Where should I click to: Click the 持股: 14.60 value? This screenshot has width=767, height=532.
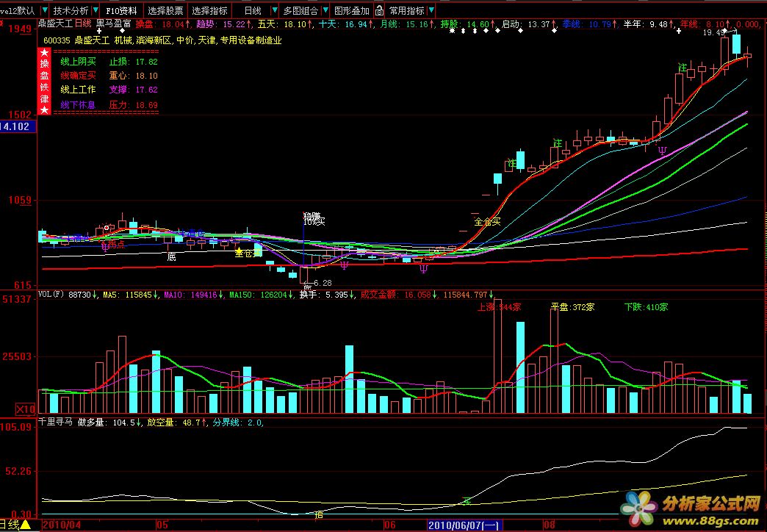[x=468, y=24]
